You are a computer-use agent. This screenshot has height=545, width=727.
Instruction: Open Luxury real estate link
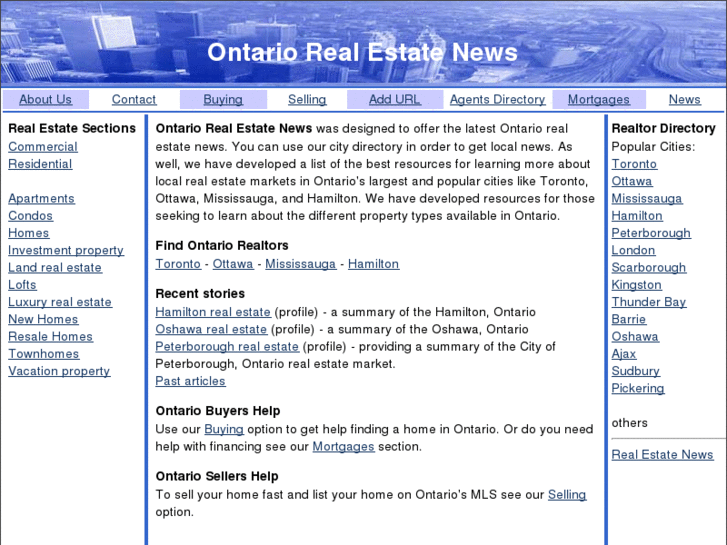(x=60, y=302)
